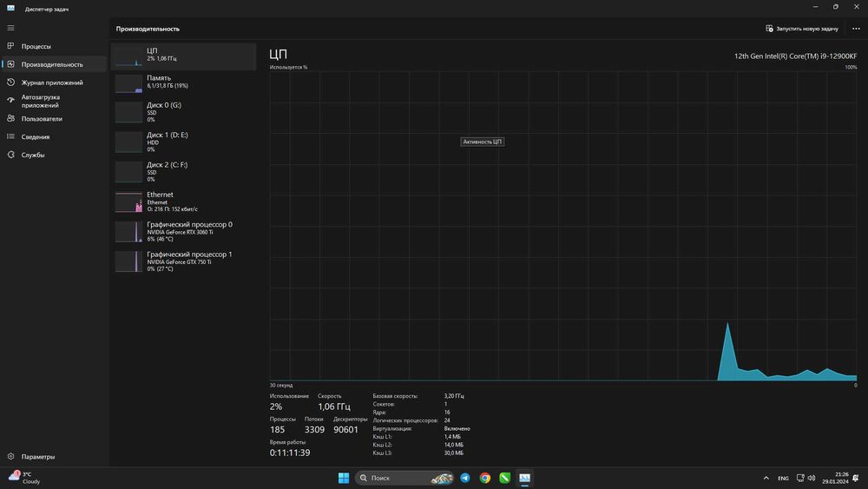Click the Виртуализация Включено value
Image resolution: width=868 pixels, height=489 pixels.
[457, 429]
